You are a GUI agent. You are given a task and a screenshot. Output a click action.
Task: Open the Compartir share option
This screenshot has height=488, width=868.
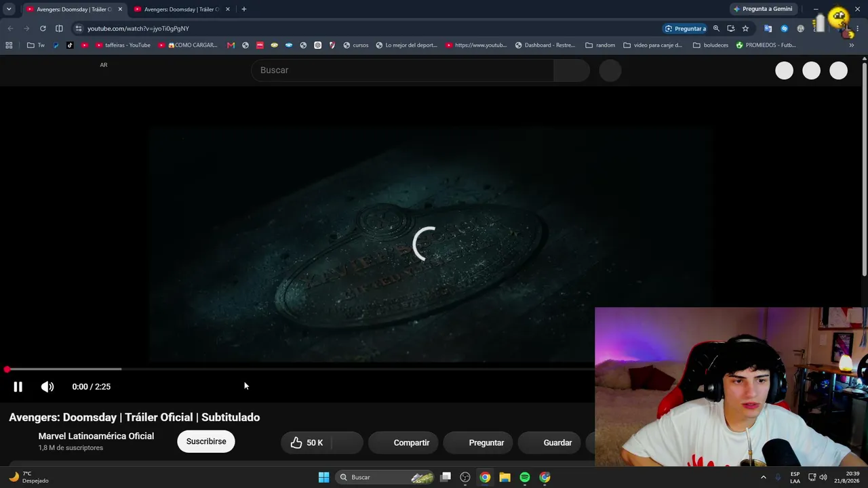(403, 443)
